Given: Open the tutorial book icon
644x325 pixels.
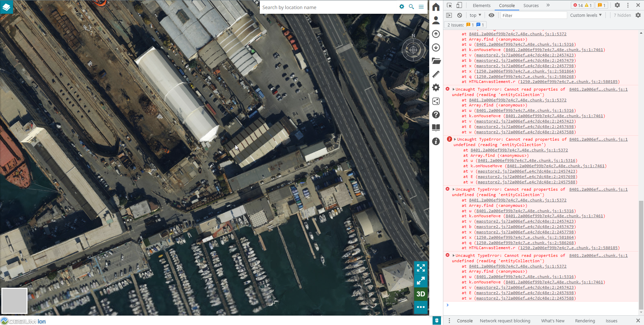Looking at the screenshot, I should click(436, 128).
